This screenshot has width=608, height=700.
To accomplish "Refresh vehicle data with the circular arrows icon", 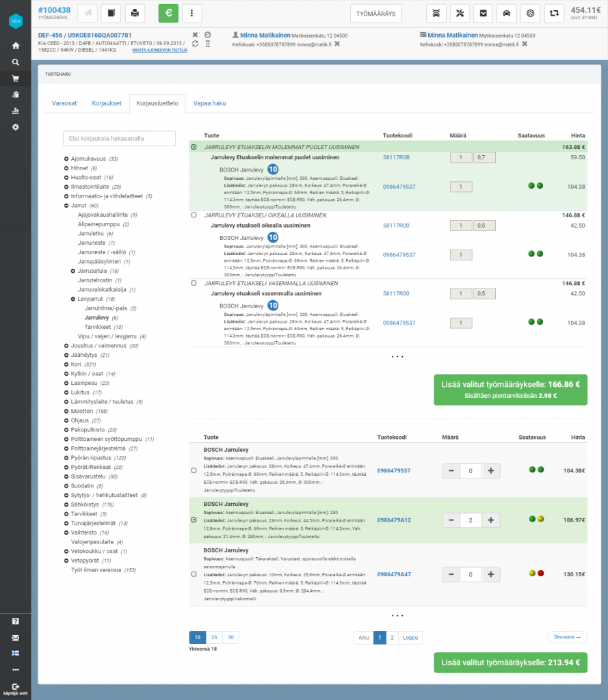I will coord(195,44).
